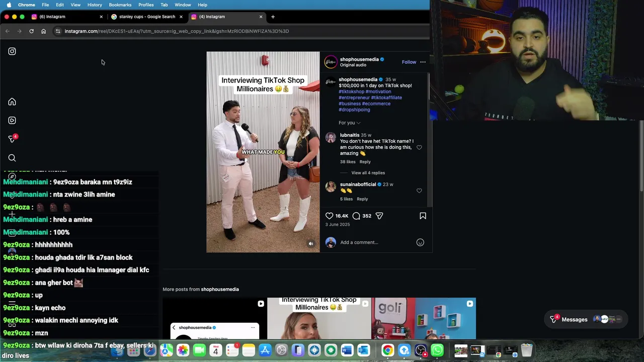Open the three-dot more options menu
The image size is (644, 362).
click(x=423, y=62)
